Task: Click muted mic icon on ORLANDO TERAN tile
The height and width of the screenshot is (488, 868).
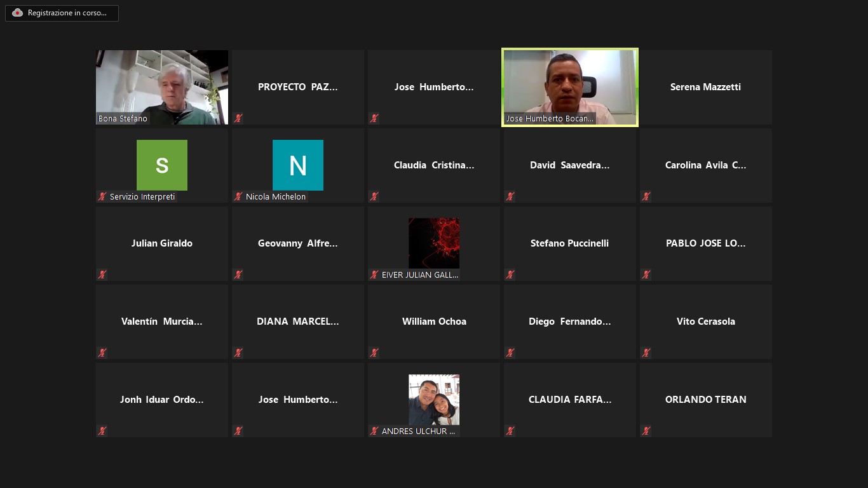Action: (x=646, y=431)
